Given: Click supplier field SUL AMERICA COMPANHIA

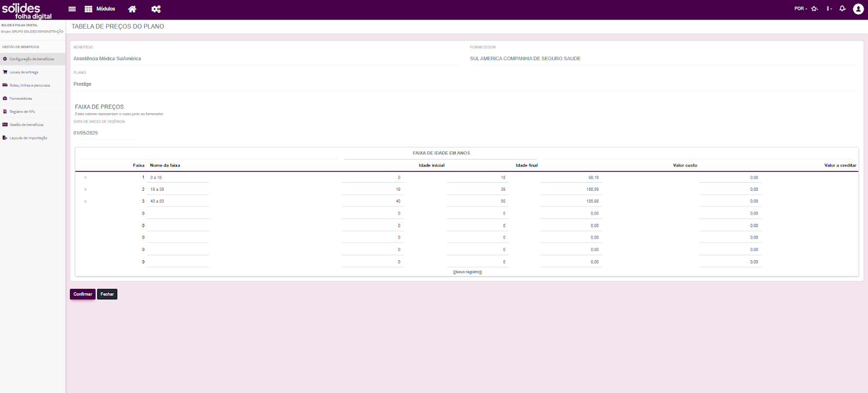Looking at the screenshot, I should click(663, 59).
